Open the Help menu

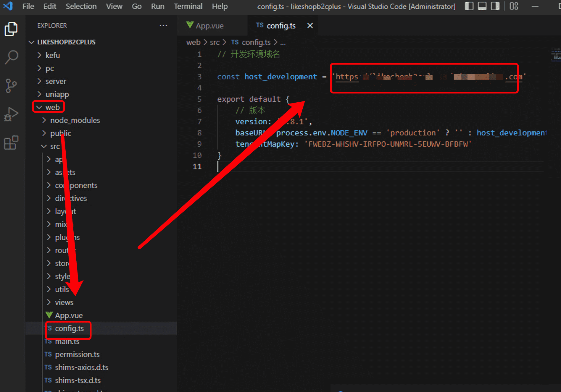220,6
